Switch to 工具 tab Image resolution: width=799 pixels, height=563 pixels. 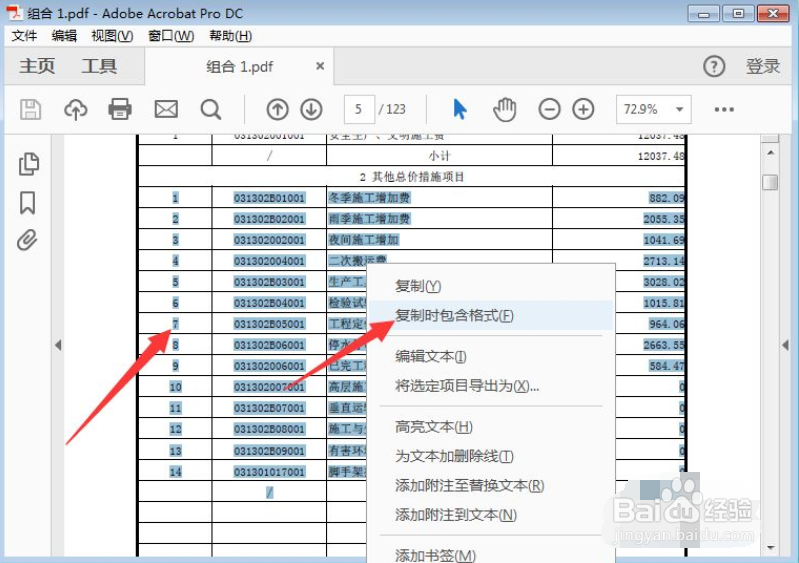point(99,66)
